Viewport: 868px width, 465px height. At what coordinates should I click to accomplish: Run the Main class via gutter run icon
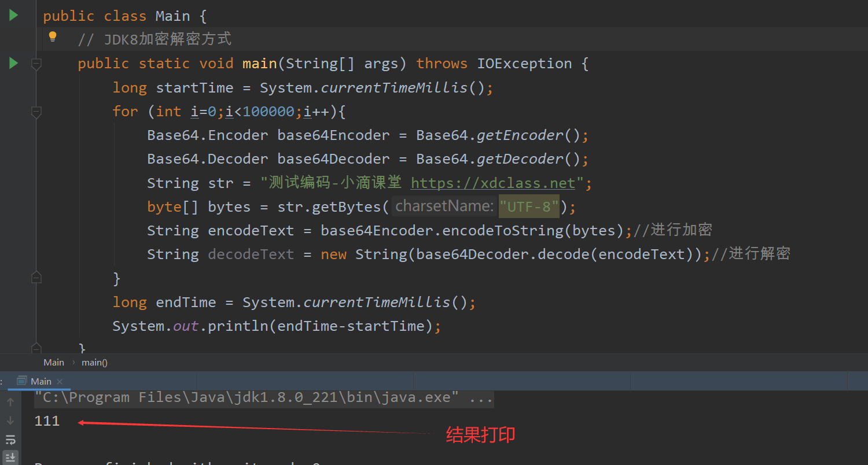tap(12, 15)
